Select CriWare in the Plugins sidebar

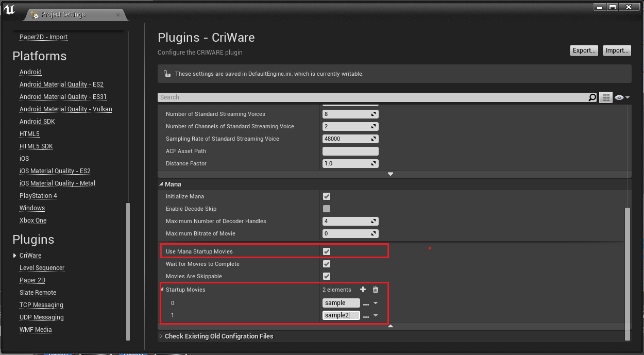pos(30,255)
